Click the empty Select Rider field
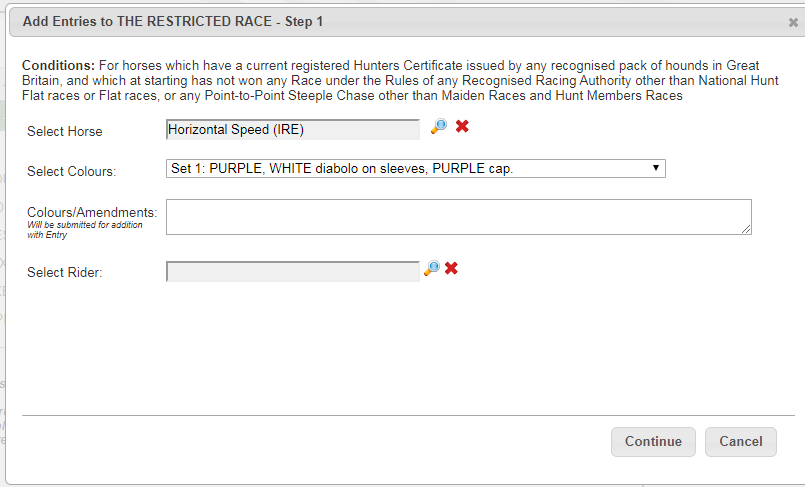This screenshot has height=487, width=805. tap(293, 271)
